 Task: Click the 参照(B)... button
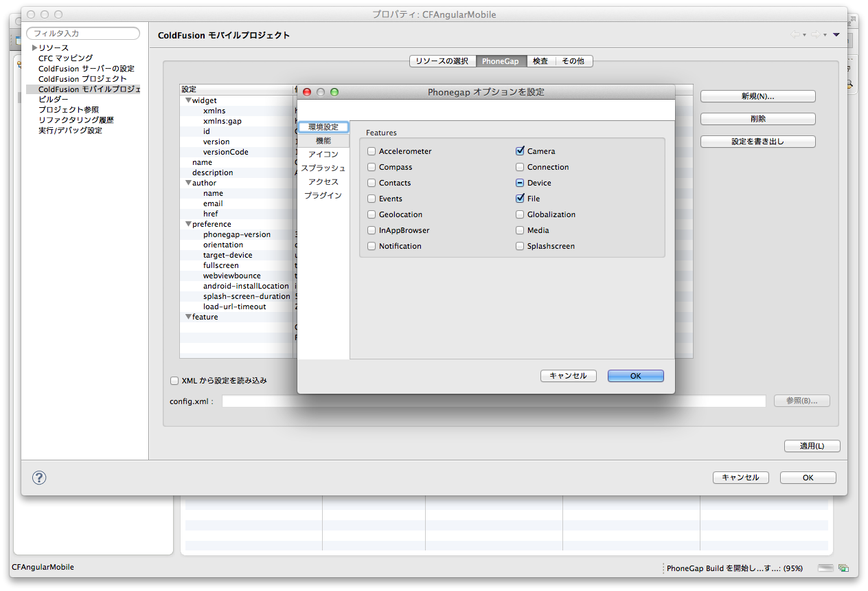(802, 401)
